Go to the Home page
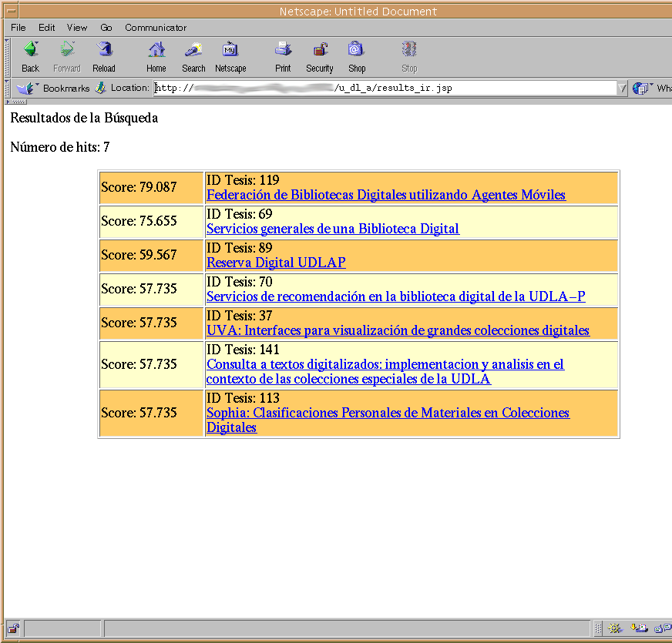 coord(156,56)
